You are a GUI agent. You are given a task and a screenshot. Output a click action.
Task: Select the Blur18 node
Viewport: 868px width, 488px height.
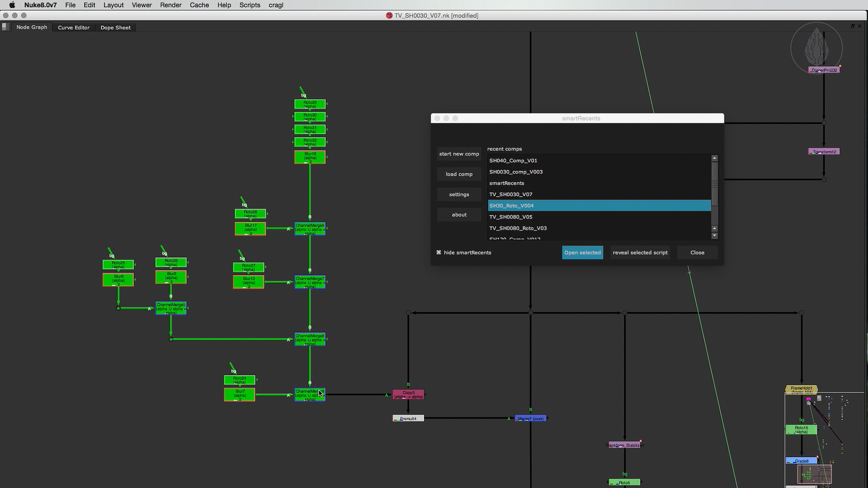(310, 157)
